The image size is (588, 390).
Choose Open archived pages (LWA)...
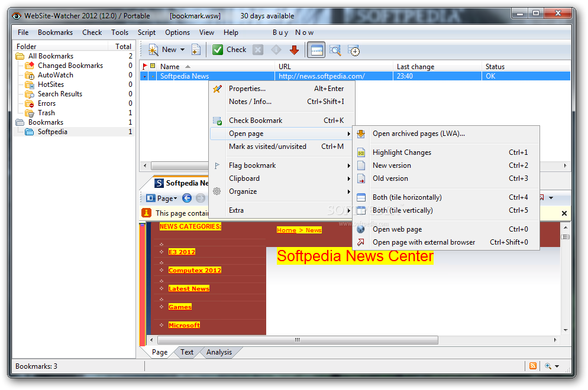click(x=446, y=134)
